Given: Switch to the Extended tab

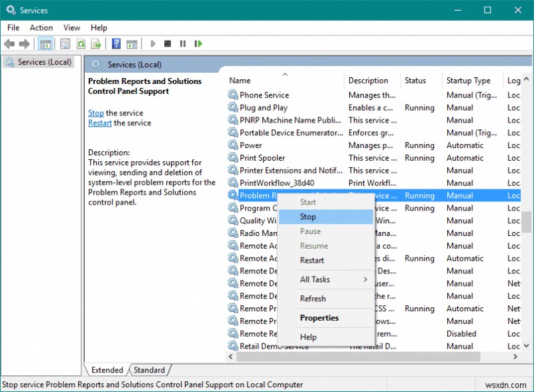Looking at the screenshot, I should [x=107, y=370].
